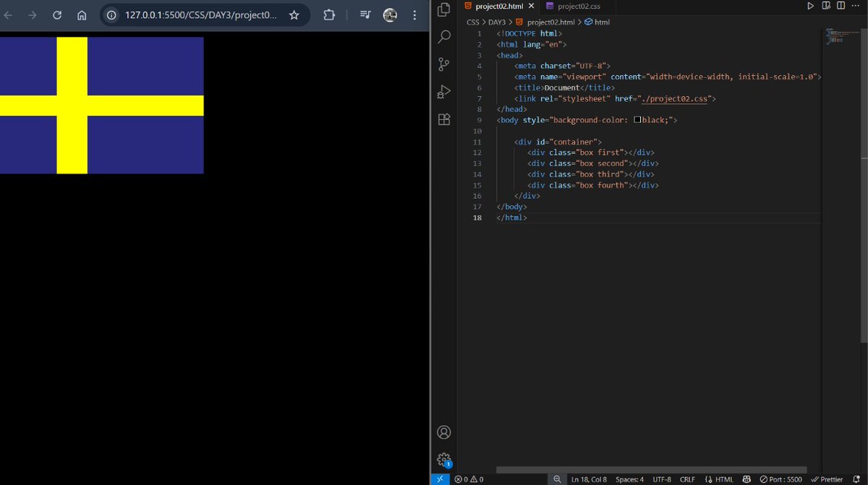Click the yellow cross on the flag
The image size is (868, 485).
point(72,106)
